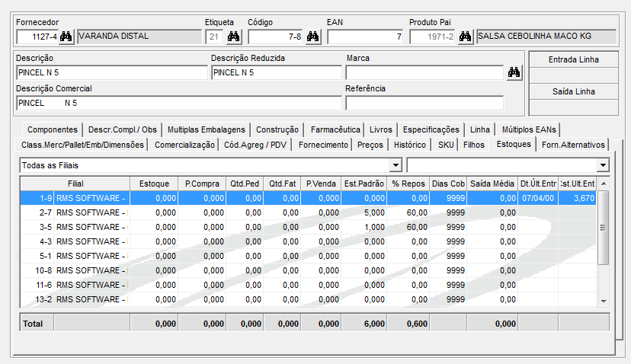
Task: Click the Saída Linha button
Action: click(x=573, y=91)
